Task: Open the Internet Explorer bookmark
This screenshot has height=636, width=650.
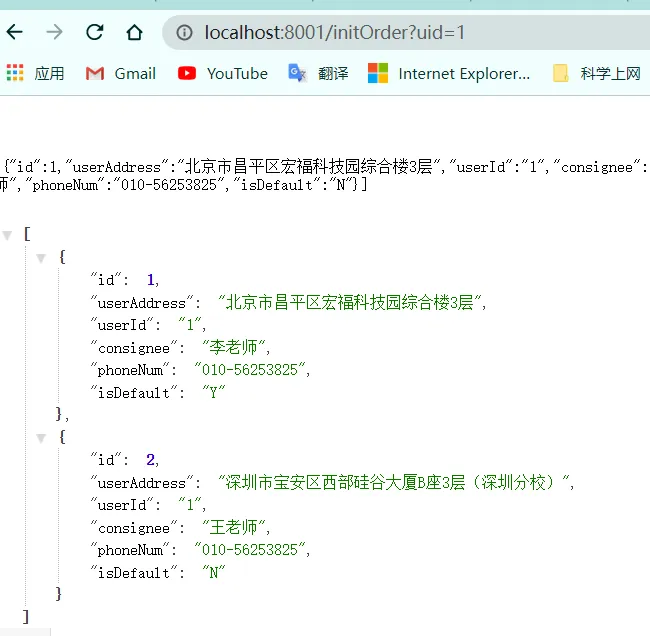Action: (449, 73)
